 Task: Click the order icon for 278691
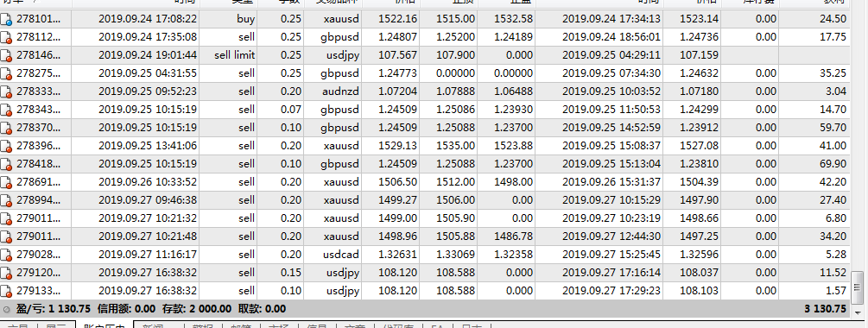coord(7,182)
